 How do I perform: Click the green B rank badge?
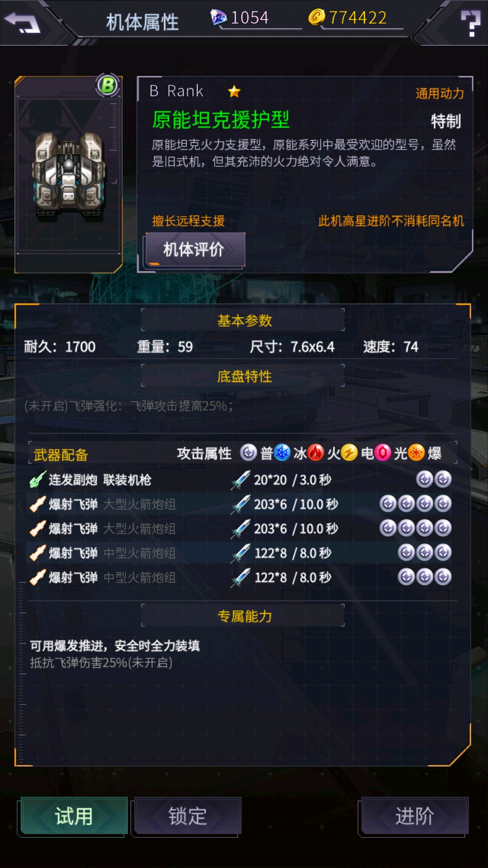coord(108,85)
